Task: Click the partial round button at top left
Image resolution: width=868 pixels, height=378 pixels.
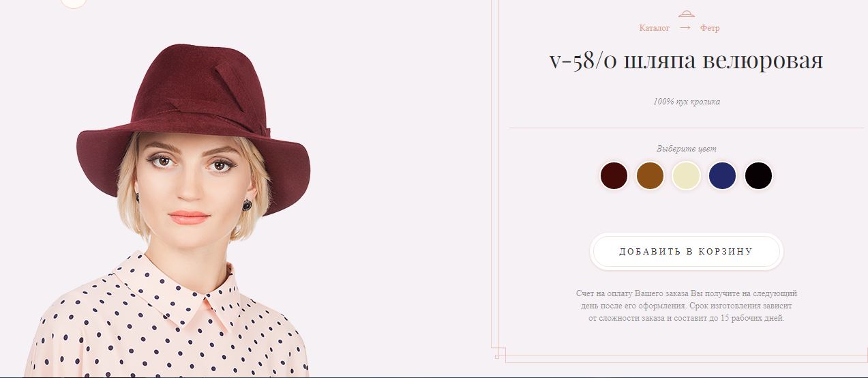Action: (x=74, y=3)
